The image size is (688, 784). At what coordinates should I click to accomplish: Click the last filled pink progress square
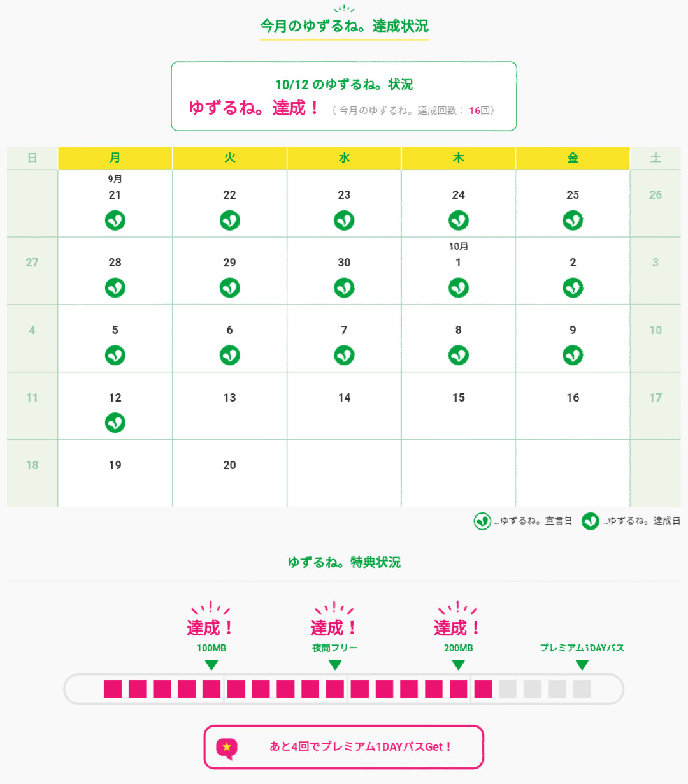coord(483,689)
